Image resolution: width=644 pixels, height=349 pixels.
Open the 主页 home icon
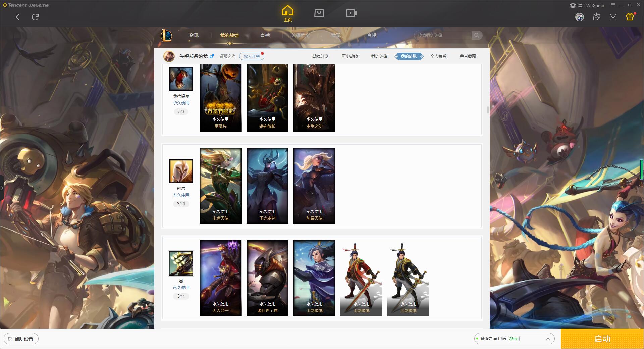pyautogui.click(x=288, y=13)
